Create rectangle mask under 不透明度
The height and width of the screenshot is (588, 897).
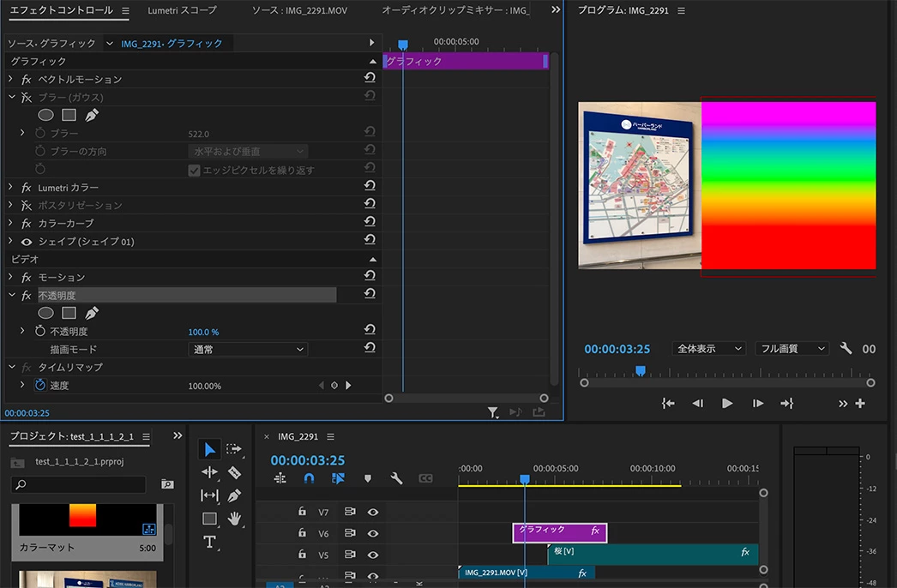tap(69, 313)
